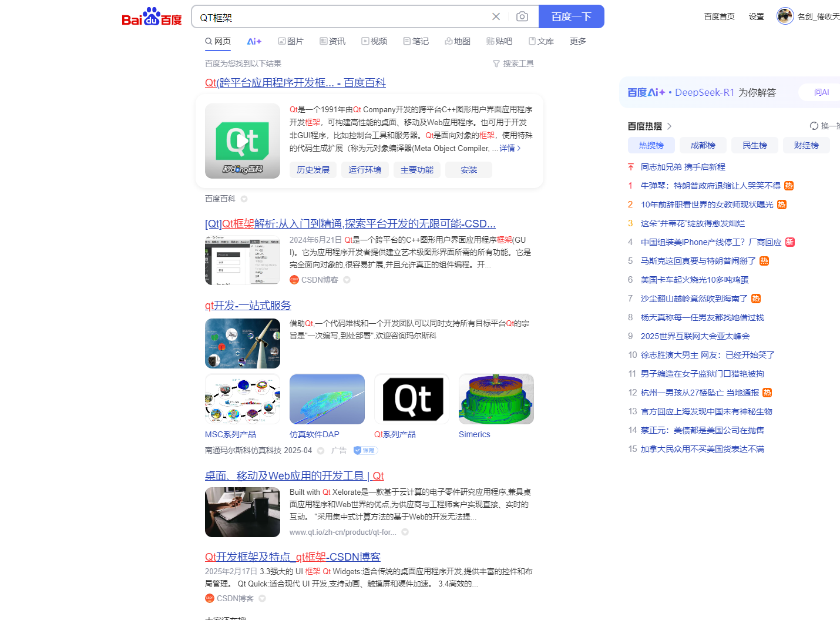Switch to the AI+ tab
The width and height of the screenshot is (840, 620).
tap(254, 41)
